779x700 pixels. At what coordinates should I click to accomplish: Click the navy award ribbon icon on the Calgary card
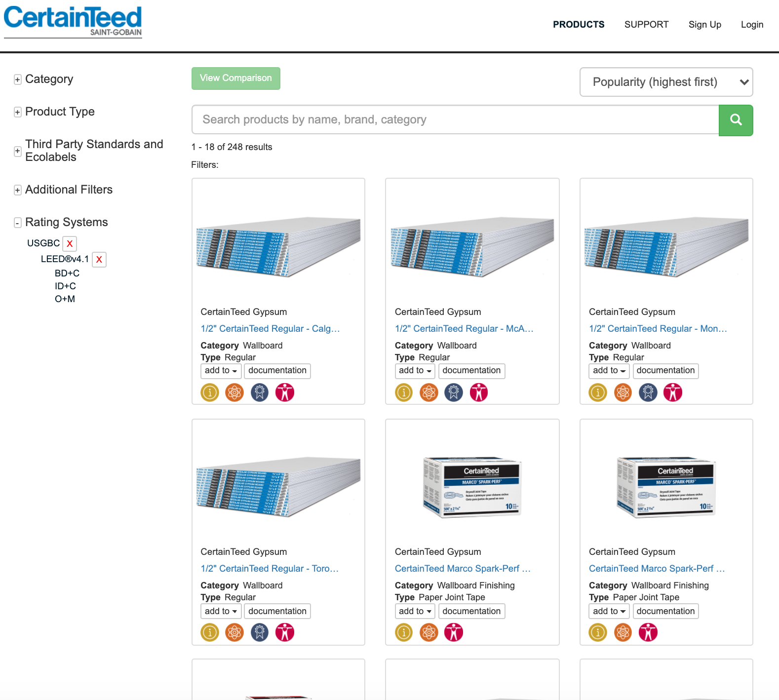pos(260,392)
